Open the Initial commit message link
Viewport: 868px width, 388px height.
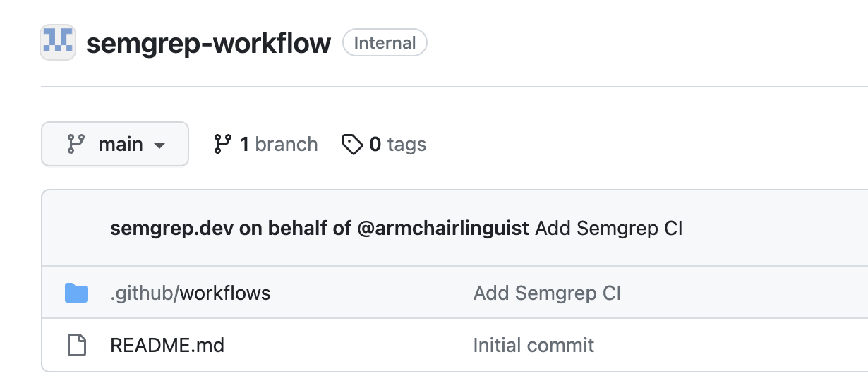(534, 345)
